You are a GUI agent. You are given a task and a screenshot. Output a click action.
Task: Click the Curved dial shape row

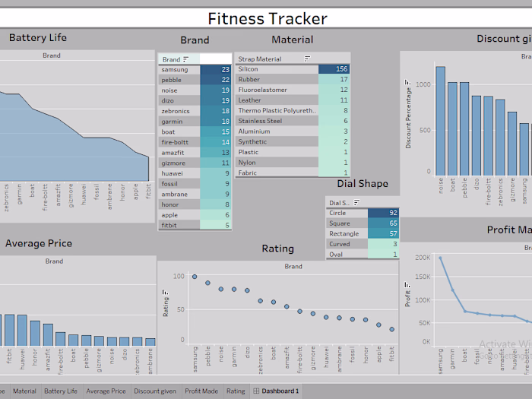click(363, 244)
